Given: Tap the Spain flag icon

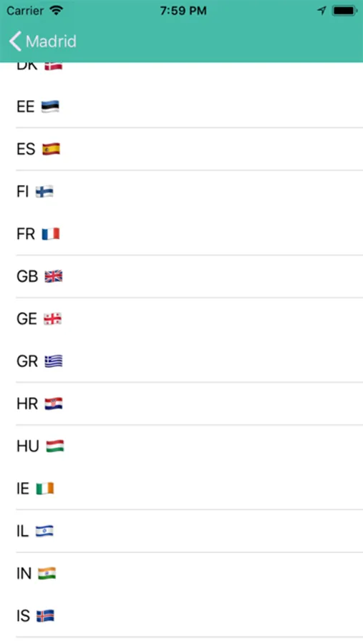Looking at the screenshot, I should (x=51, y=149).
